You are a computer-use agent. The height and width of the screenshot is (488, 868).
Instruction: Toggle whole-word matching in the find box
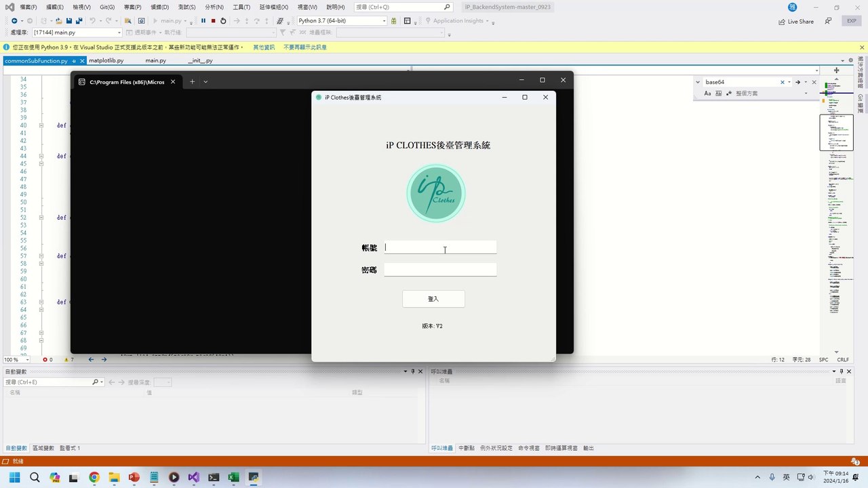coord(718,93)
